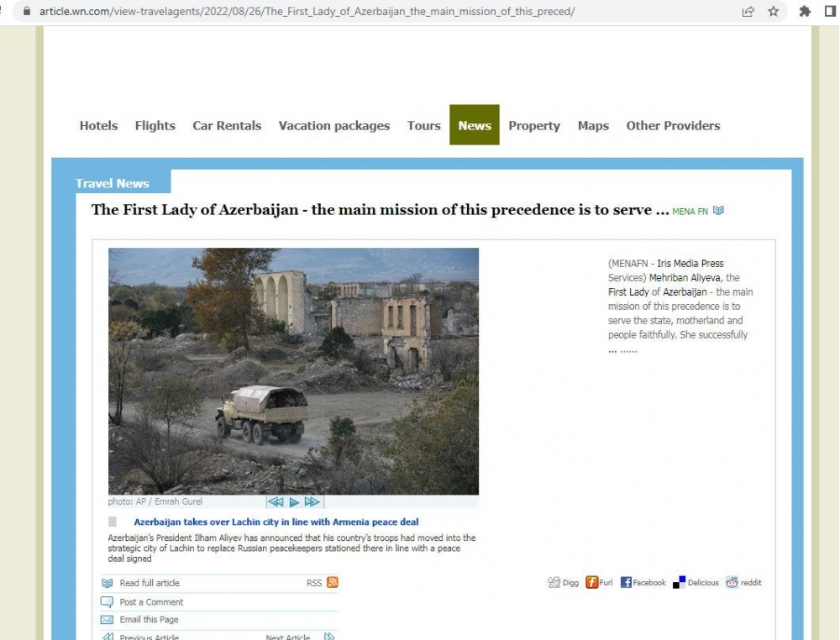Image resolution: width=840 pixels, height=640 pixels.
Task: Open the MENA FN source book icon
Action: point(718,211)
